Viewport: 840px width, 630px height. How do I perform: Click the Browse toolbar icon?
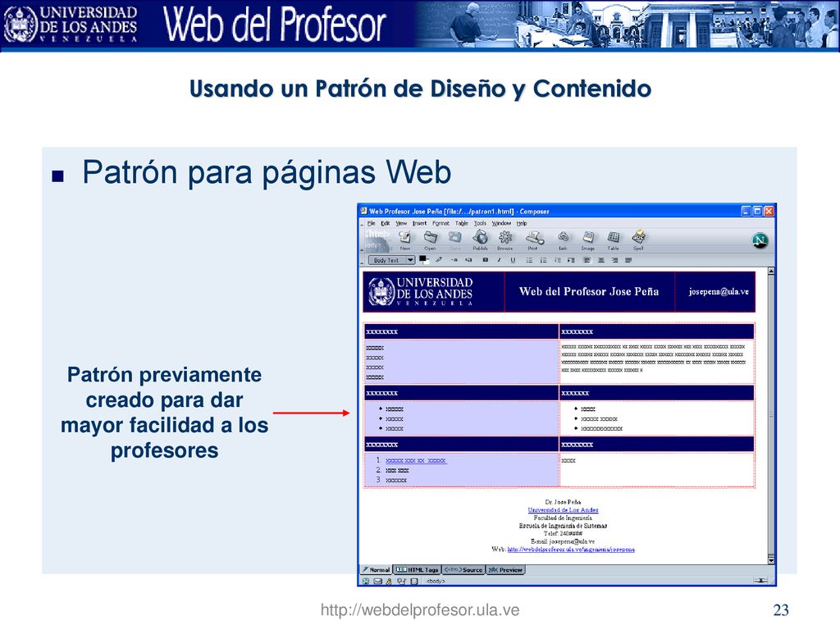pyautogui.click(x=505, y=240)
